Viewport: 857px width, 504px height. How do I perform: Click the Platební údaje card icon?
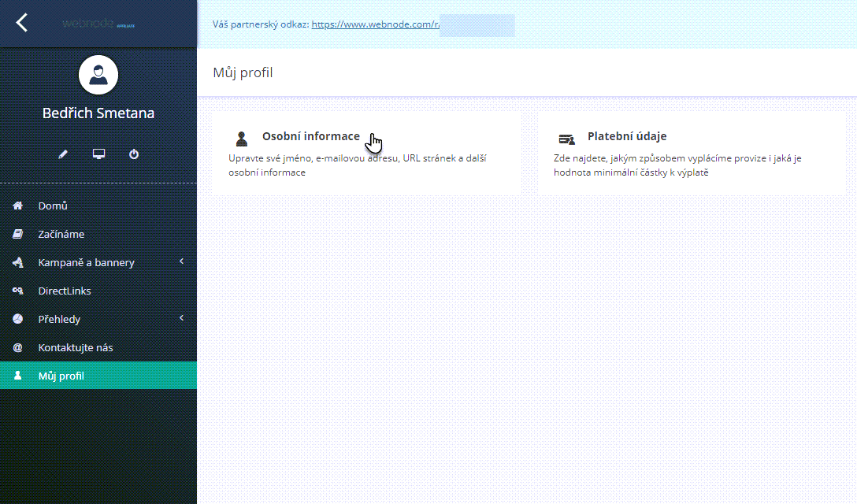coord(566,139)
